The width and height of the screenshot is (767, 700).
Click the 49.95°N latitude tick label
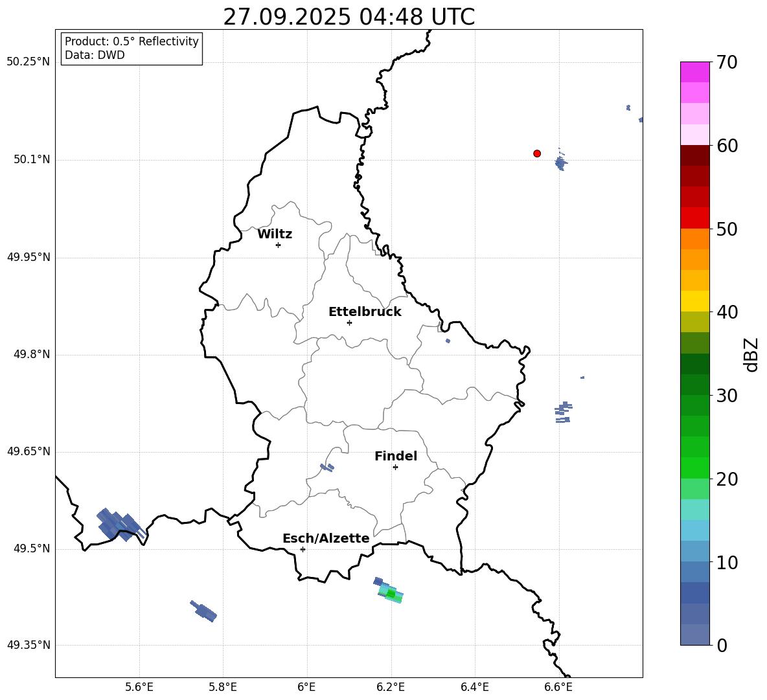29,257
